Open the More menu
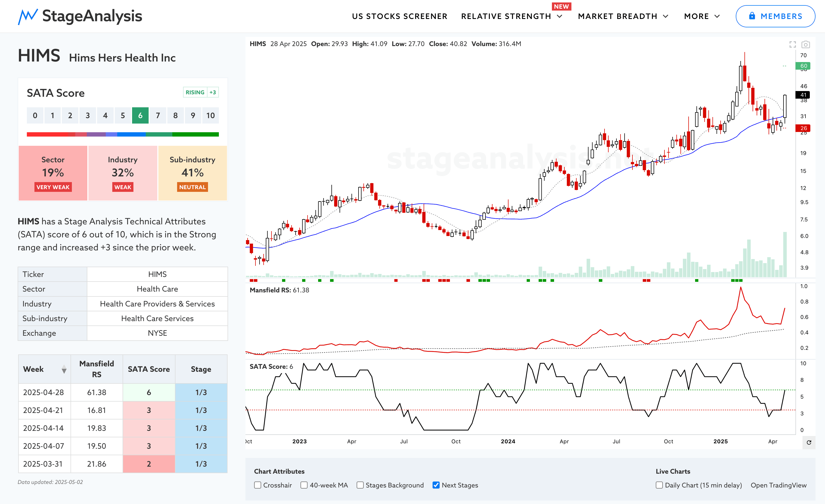 696,16
